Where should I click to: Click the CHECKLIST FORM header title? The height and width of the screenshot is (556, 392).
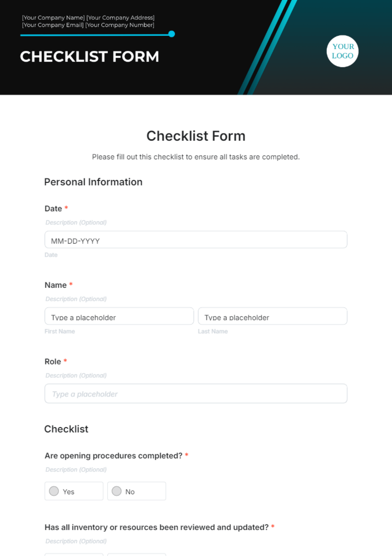(90, 57)
